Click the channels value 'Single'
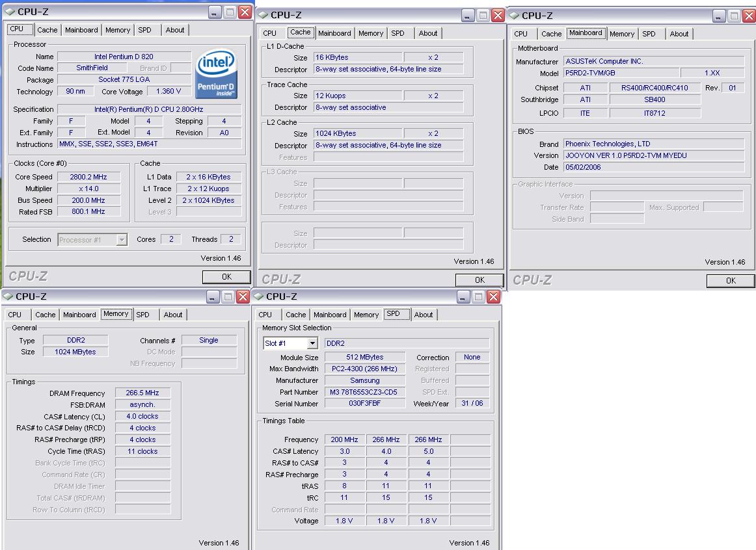Viewport: 756px width, 550px height. point(209,340)
